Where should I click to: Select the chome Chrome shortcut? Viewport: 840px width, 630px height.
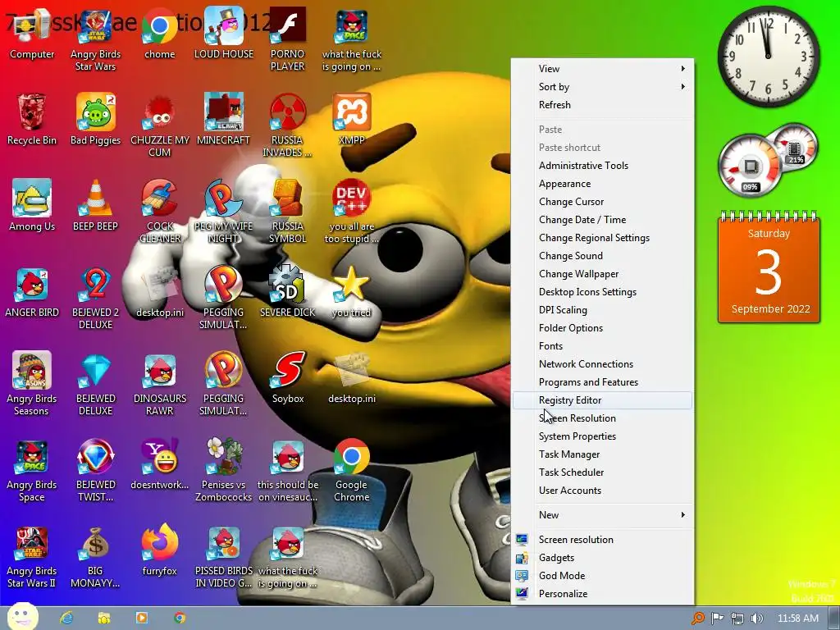tap(160, 34)
